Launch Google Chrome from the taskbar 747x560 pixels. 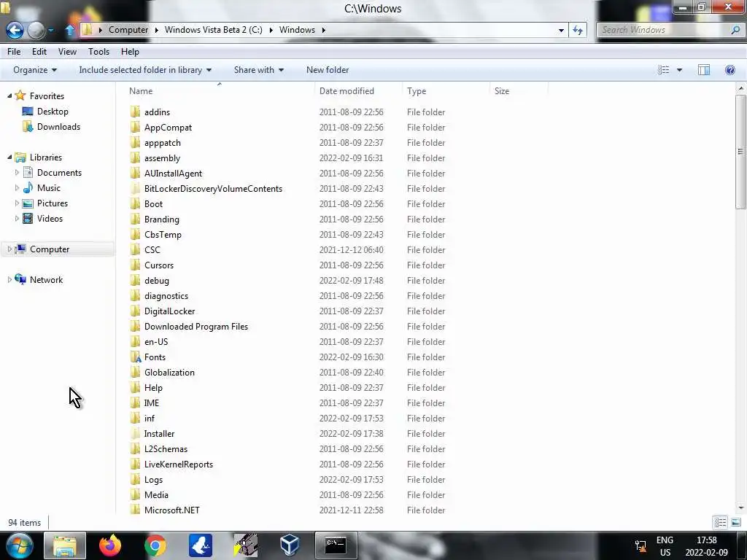point(155,545)
